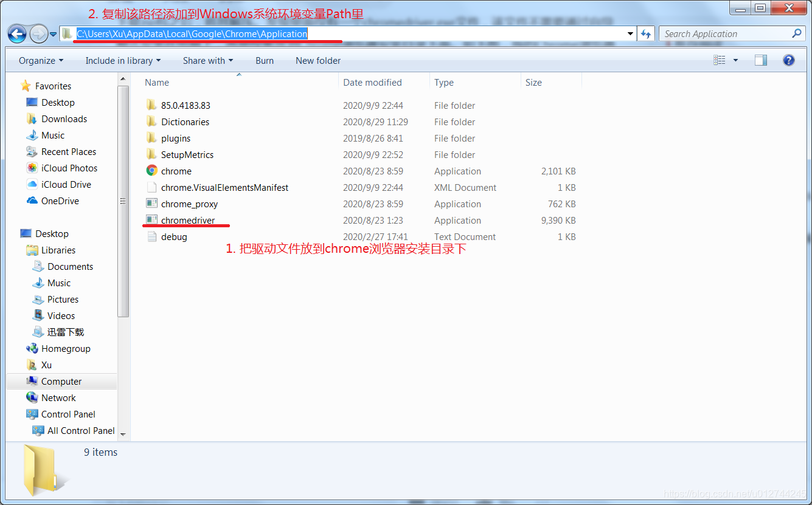The height and width of the screenshot is (505, 812).
Task: Open iCloud Drive in navigation pane
Action: (x=66, y=185)
